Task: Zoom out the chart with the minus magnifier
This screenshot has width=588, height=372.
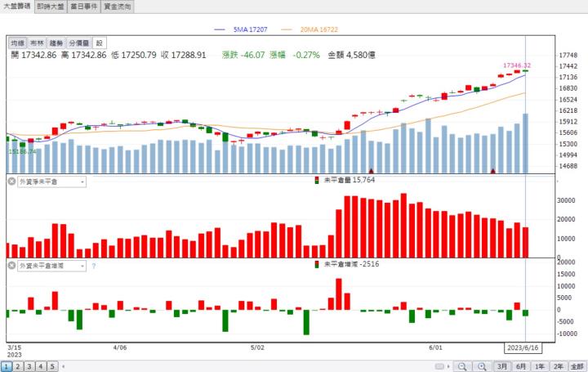Action: [x=462, y=366]
